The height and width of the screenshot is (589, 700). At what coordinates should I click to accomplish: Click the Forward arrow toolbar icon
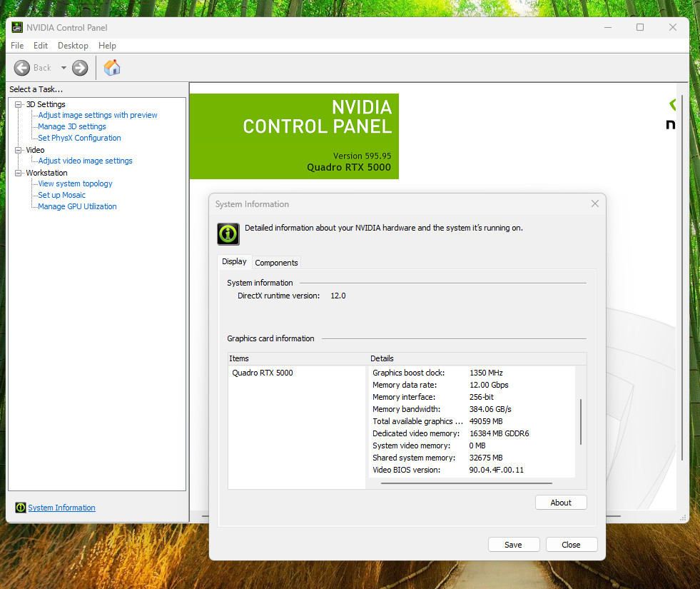pyautogui.click(x=80, y=68)
